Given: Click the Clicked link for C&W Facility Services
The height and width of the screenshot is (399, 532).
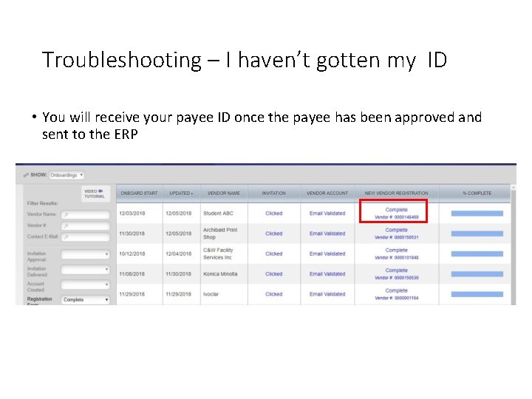Looking at the screenshot, I should (x=274, y=253).
